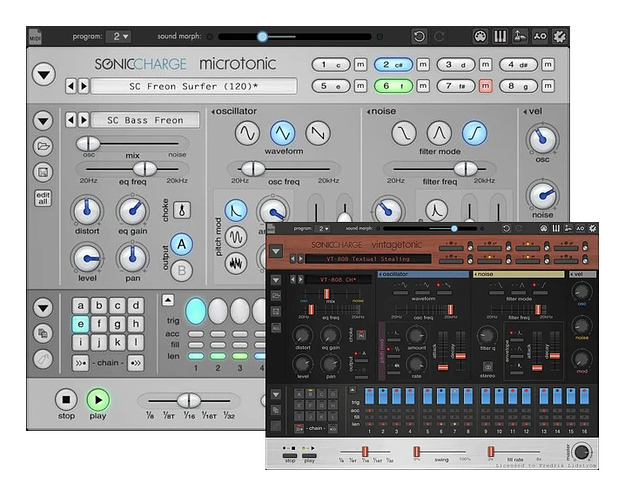Click the SC Freon Surfer (120) preset name

pyautogui.click(x=194, y=86)
